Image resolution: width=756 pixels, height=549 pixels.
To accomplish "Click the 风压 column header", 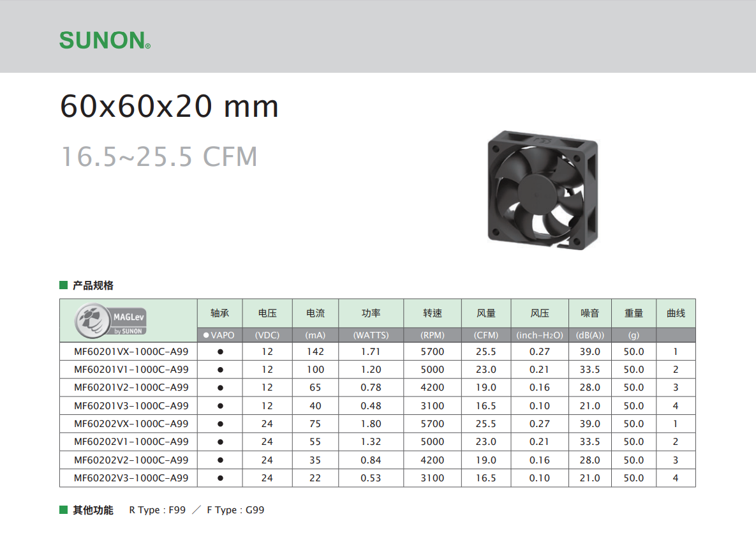I will 540,313.
